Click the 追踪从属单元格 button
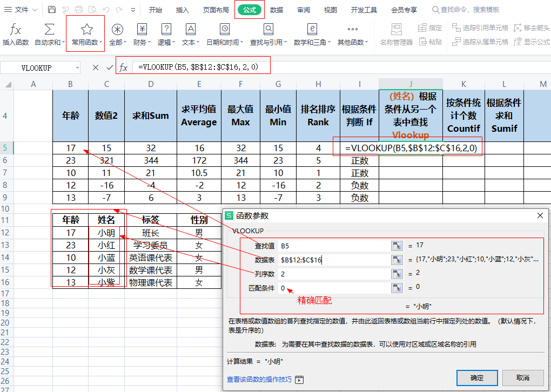 coord(480,42)
